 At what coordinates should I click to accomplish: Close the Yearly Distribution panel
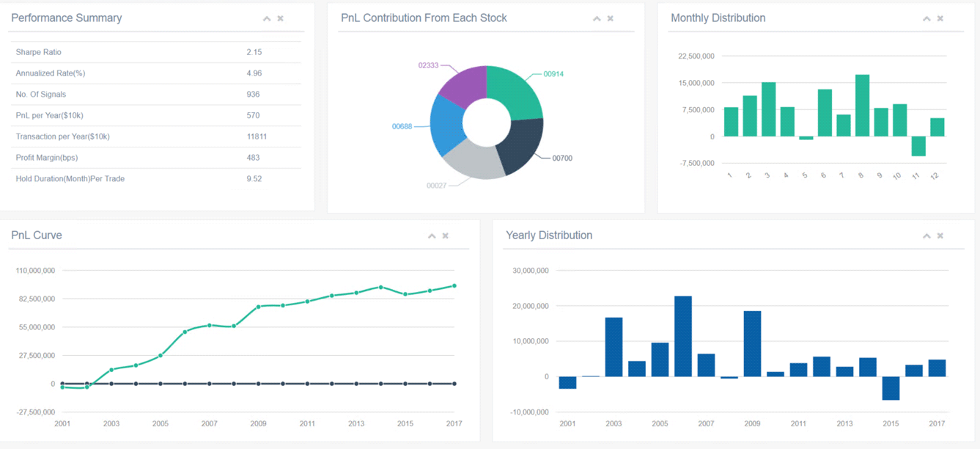(940, 236)
